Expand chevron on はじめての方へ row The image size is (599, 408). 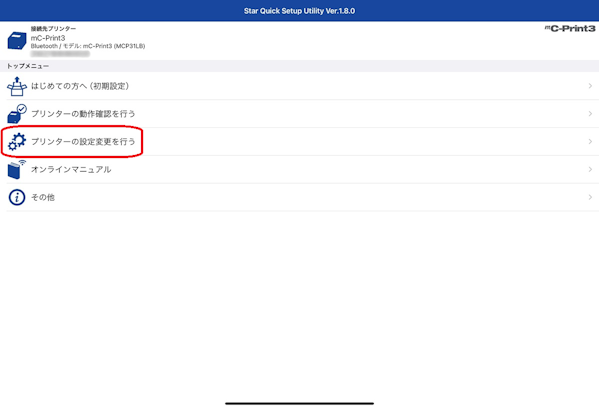click(x=590, y=86)
